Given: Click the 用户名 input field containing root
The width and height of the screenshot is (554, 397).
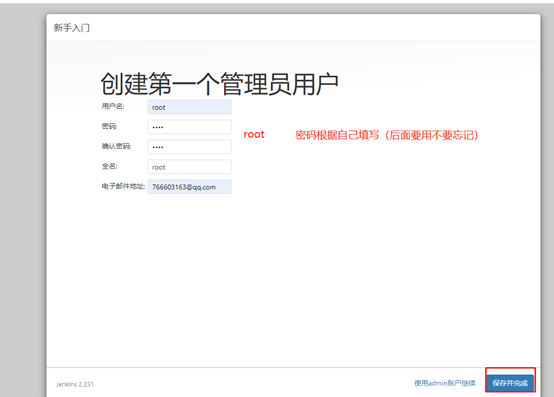Looking at the screenshot, I should [x=189, y=107].
